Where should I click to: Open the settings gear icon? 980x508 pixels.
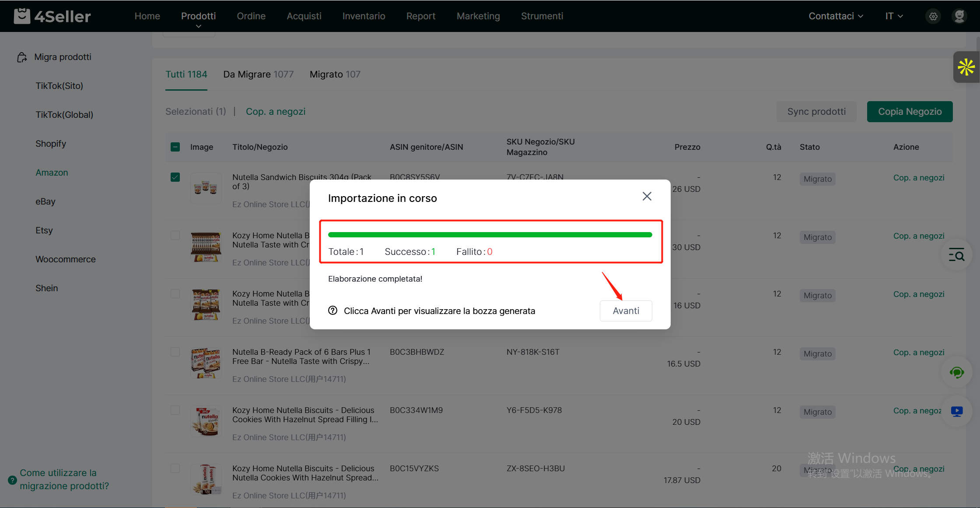pyautogui.click(x=933, y=16)
